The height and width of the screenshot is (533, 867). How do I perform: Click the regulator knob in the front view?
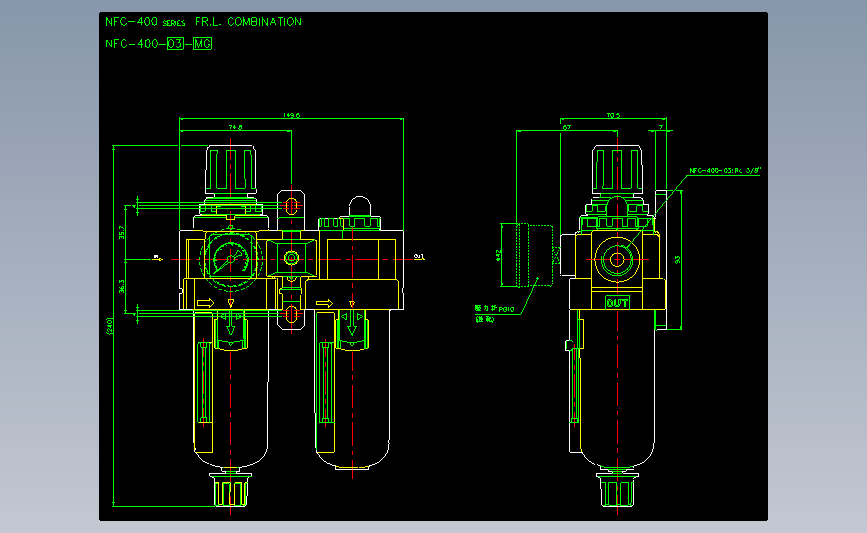coord(231,170)
